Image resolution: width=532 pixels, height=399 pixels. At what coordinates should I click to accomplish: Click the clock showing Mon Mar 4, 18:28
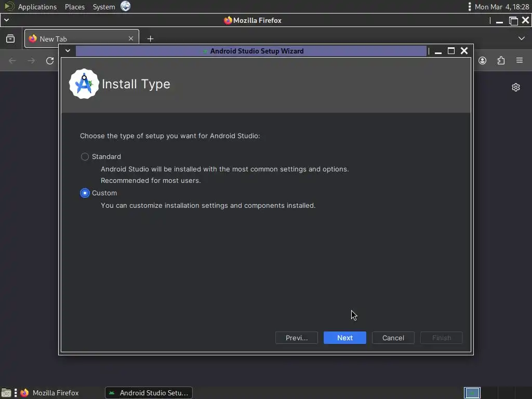(x=501, y=7)
